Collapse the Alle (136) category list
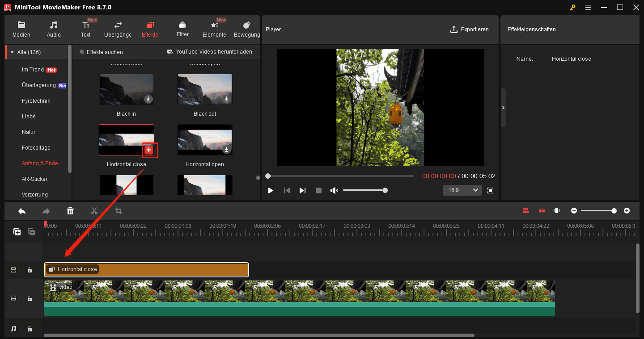 coord(12,52)
